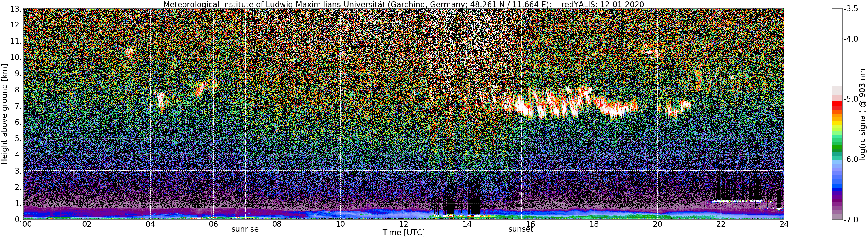Click the x-axis tick label '18'
The width and height of the screenshot is (868, 238).
click(594, 224)
